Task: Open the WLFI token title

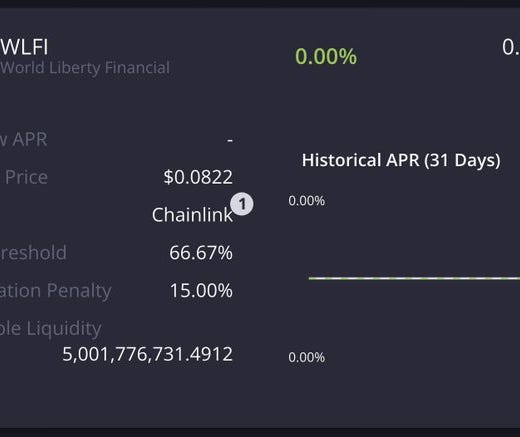Action: tap(24, 47)
